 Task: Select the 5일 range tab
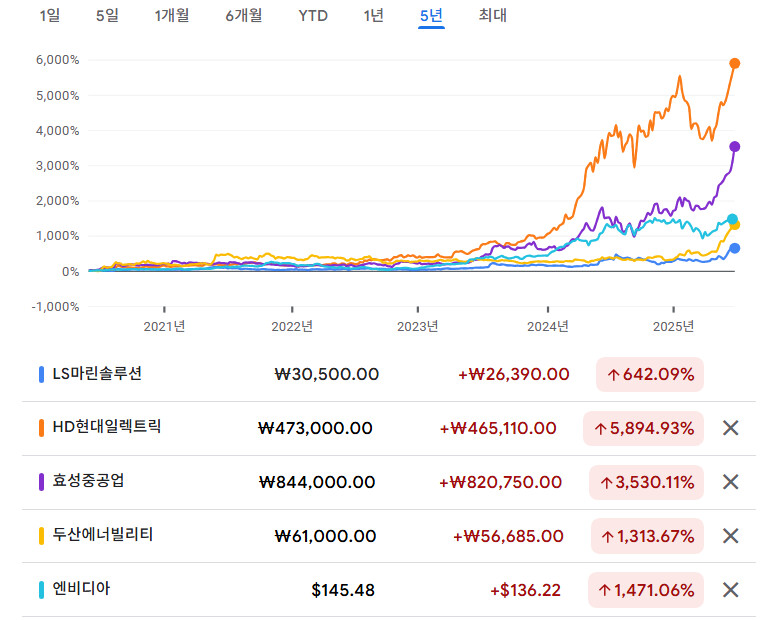click(x=107, y=16)
